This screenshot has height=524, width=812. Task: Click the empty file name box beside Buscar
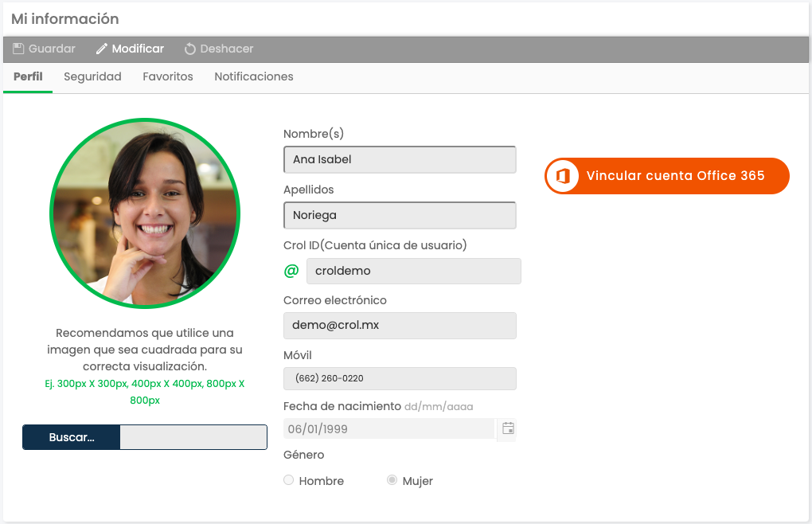193,437
